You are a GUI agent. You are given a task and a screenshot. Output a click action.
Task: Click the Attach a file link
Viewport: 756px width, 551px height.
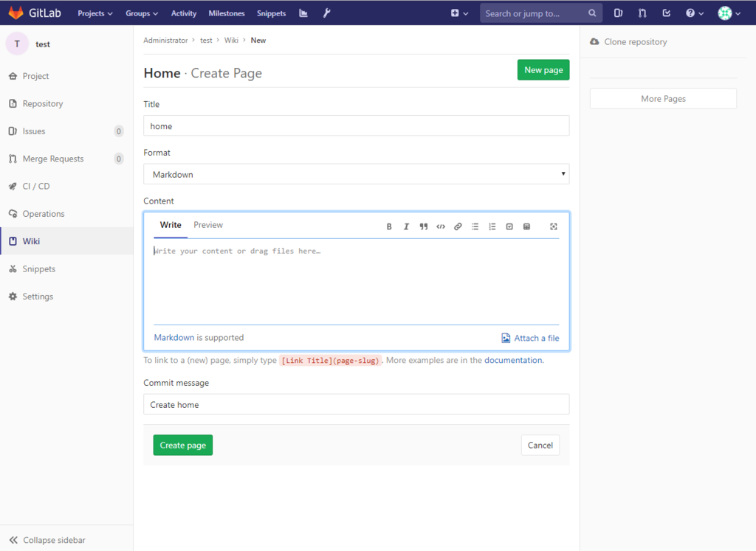(530, 338)
